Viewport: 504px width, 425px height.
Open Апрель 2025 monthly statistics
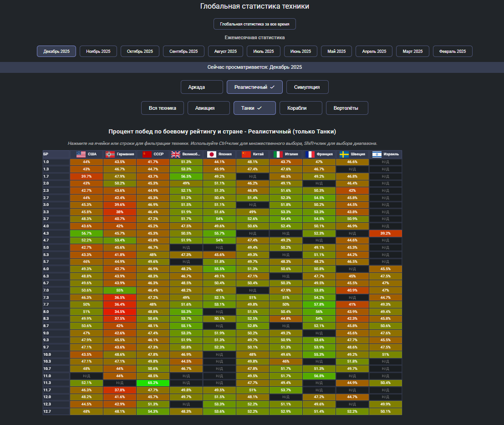tap(374, 51)
